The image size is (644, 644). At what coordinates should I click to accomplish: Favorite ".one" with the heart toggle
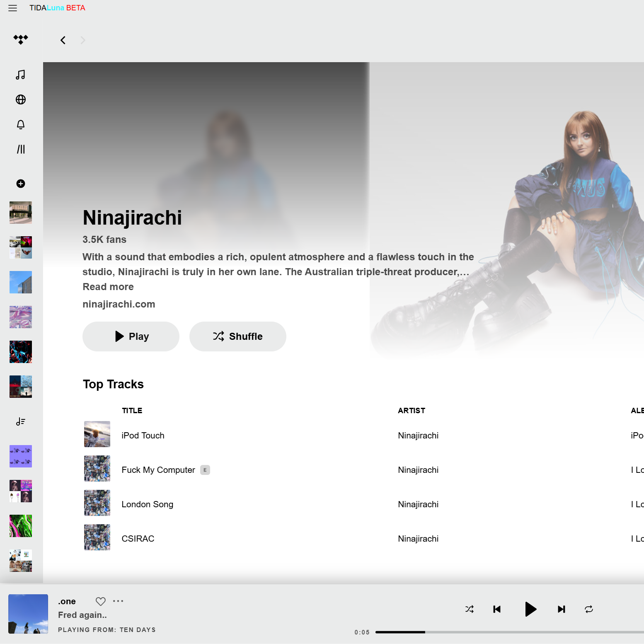coord(100,601)
